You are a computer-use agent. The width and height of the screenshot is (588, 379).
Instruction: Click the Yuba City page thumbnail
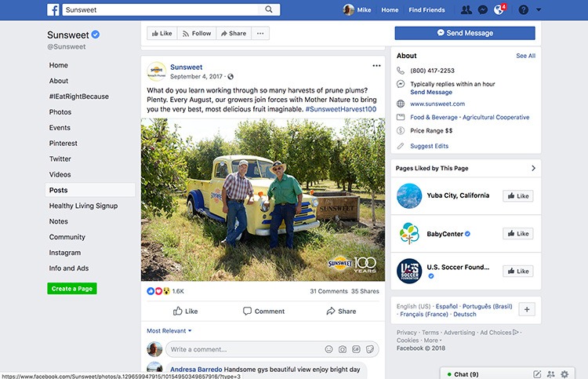tap(409, 196)
